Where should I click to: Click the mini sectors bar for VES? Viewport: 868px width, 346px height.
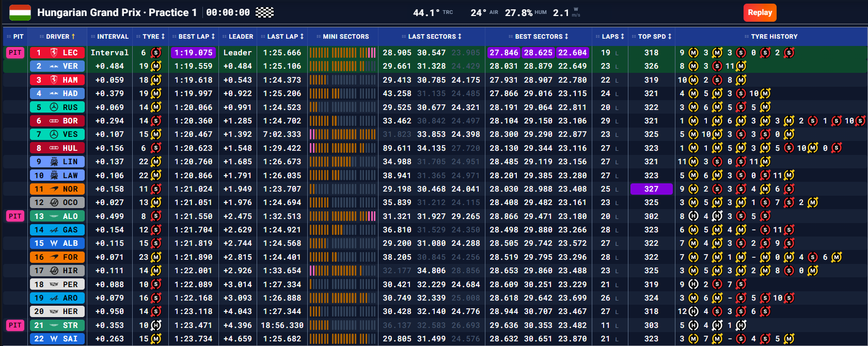pos(342,134)
